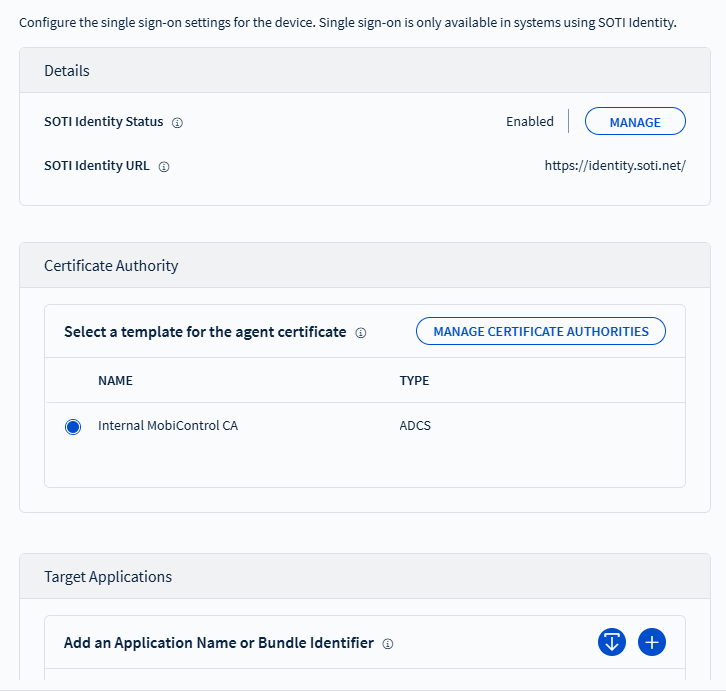
Task: Click the NAME column header
Action: (x=115, y=381)
